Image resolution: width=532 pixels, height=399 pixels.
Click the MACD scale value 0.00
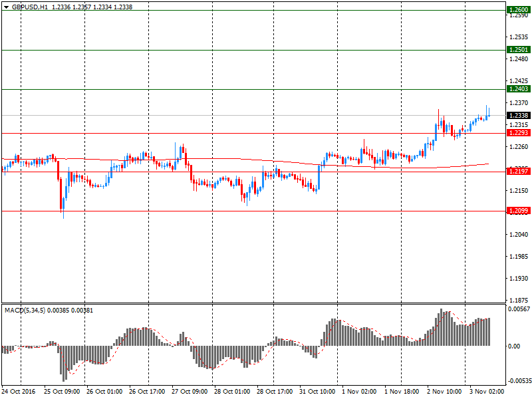point(514,346)
